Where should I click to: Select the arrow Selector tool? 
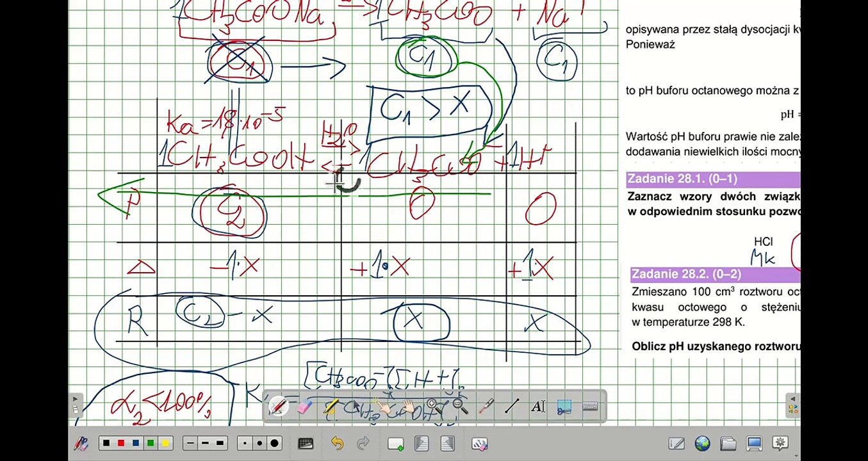[356, 407]
